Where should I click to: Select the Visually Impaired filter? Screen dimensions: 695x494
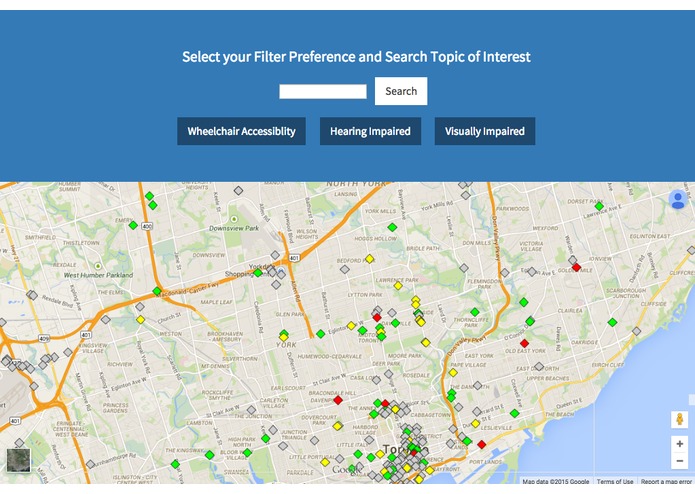click(x=485, y=131)
